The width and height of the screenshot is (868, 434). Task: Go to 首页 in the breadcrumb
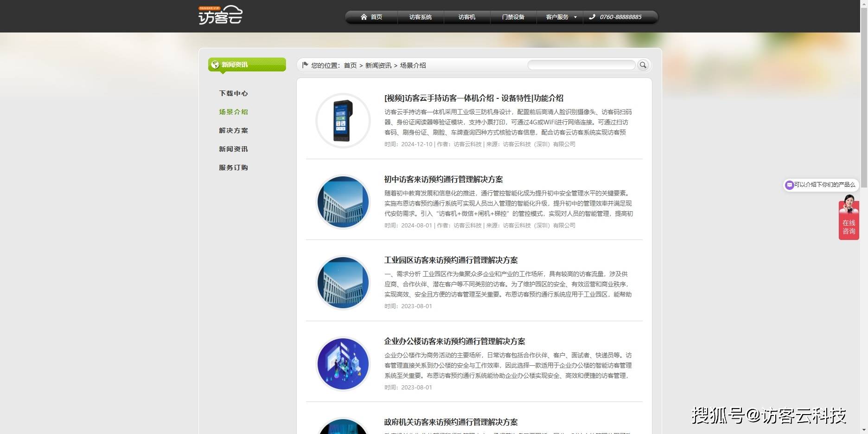[350, 65]
